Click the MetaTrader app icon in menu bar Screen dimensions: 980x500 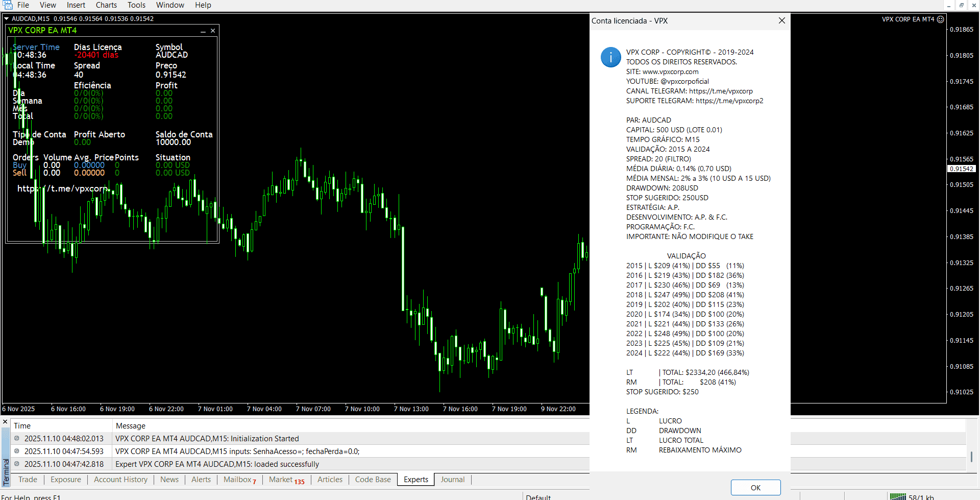point(8,5)
